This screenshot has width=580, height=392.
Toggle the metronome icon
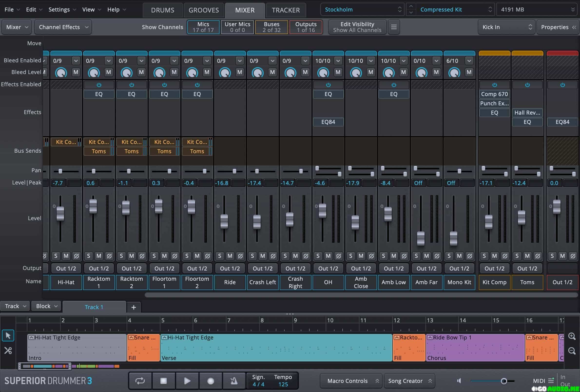234,381
